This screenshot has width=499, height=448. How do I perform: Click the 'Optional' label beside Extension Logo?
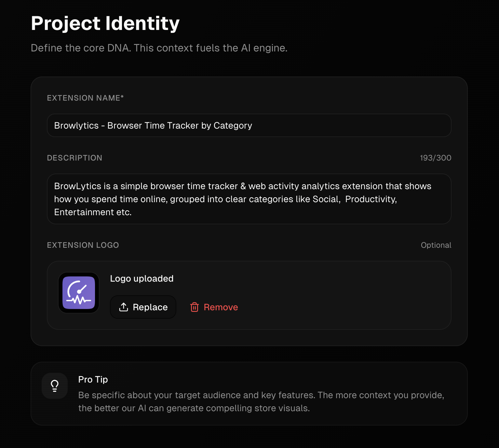point(436,245)
